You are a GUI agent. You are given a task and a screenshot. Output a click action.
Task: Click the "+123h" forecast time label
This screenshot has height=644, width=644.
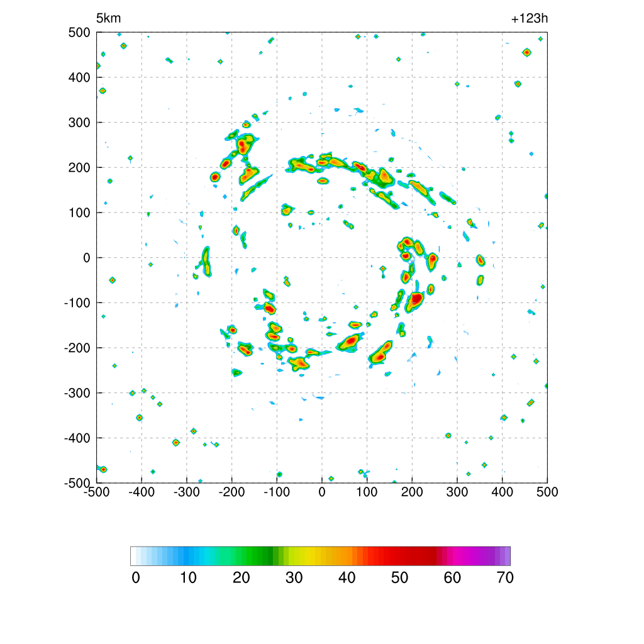[530, 18]
